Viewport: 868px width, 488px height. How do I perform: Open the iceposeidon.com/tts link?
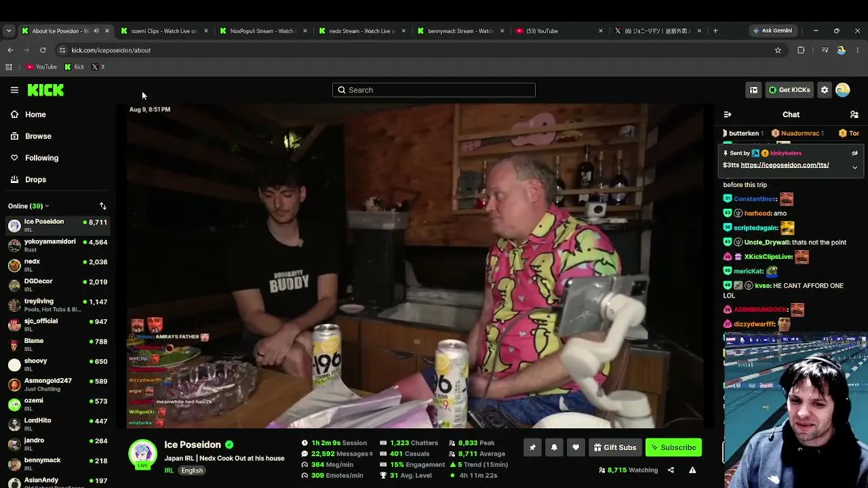point(785,165)
